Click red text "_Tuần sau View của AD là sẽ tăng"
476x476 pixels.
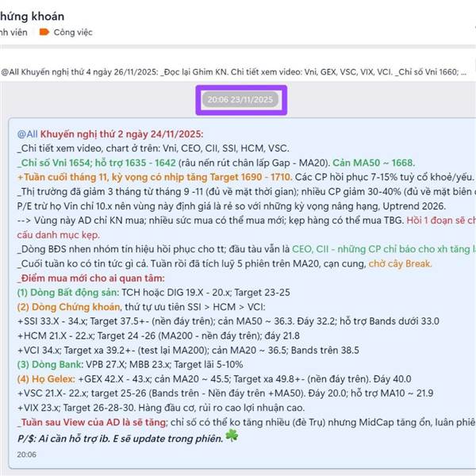click(91, 423)
